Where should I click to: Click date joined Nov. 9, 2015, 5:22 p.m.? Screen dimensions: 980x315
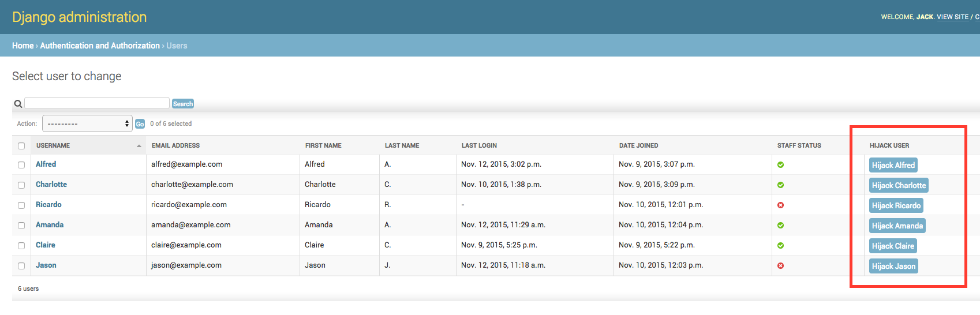[x=657, y=245]
